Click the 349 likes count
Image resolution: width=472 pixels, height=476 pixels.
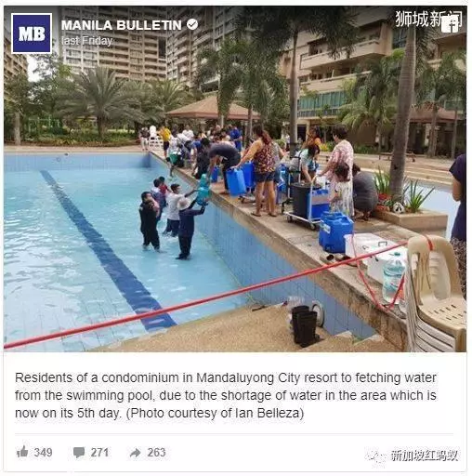(x=43, y=453)
